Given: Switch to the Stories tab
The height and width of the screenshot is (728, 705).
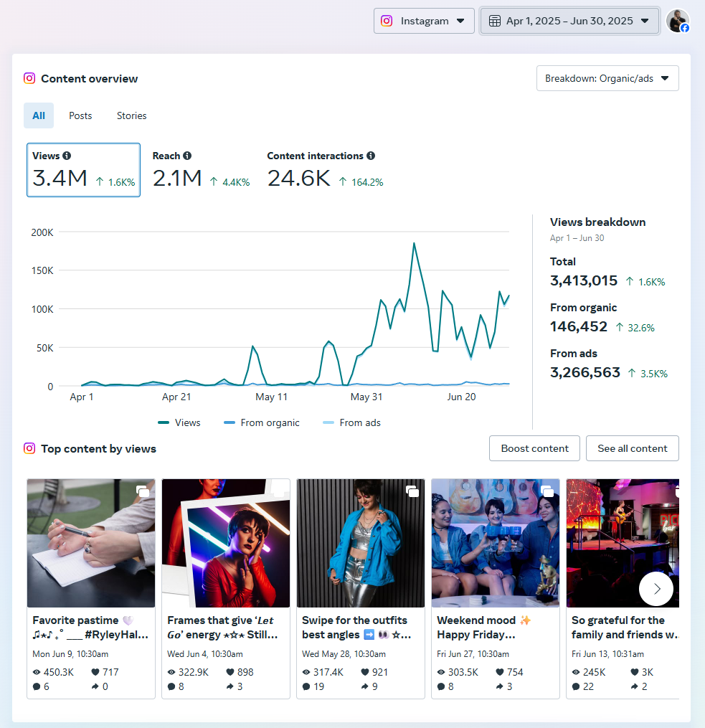Looking at the screenshot, I should pos(131,115).
